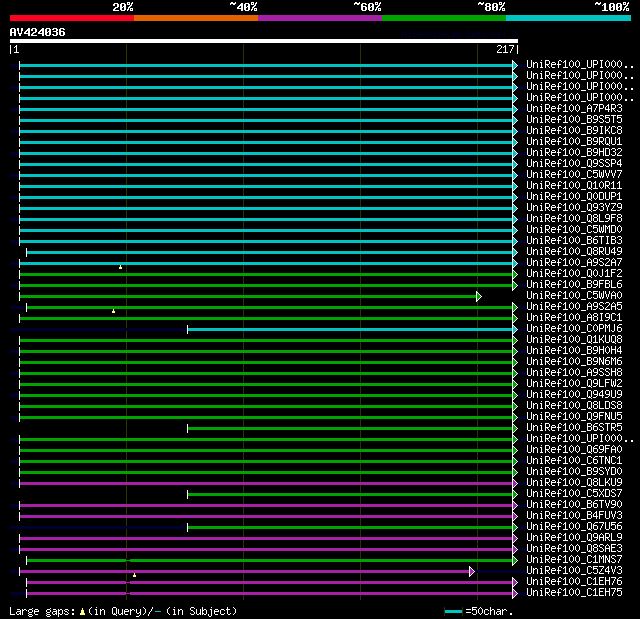The image size is (640, 619).
Task: Select the UniRef100_C5WVA0 label
Action: pos(574,296)
